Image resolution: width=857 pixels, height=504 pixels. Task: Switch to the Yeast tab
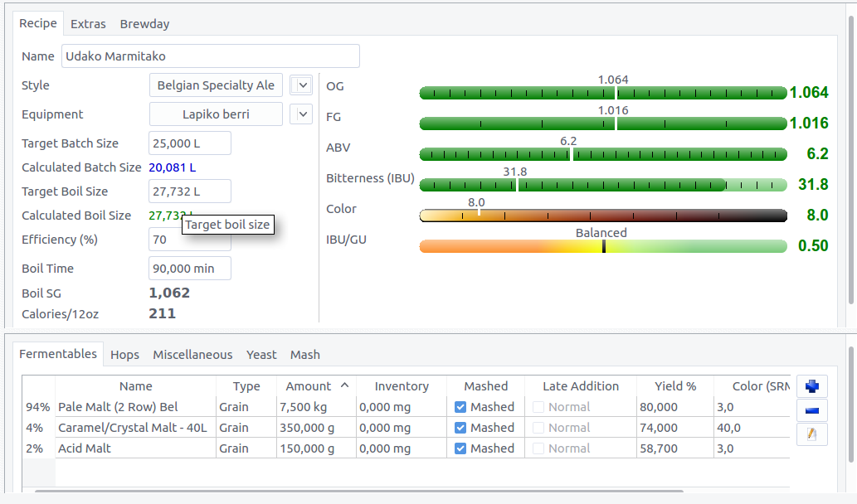click(x=261, y=355)
